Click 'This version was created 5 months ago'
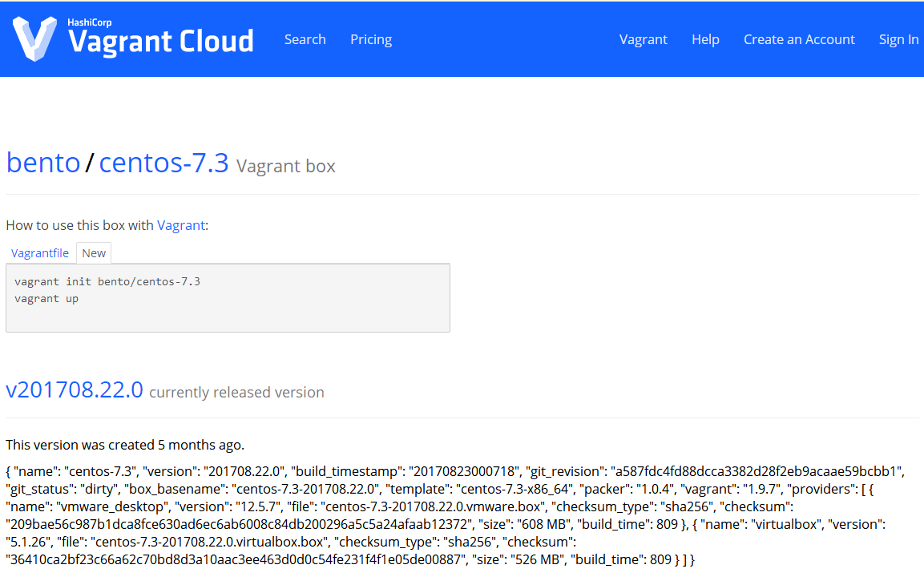The height and width of the screenshot is (585, 924). coord(125,445)
